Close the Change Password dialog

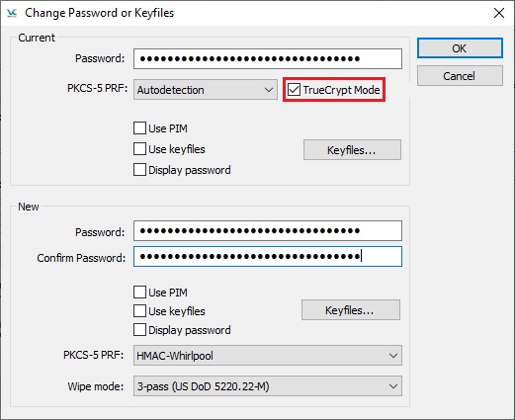point(499,13)
